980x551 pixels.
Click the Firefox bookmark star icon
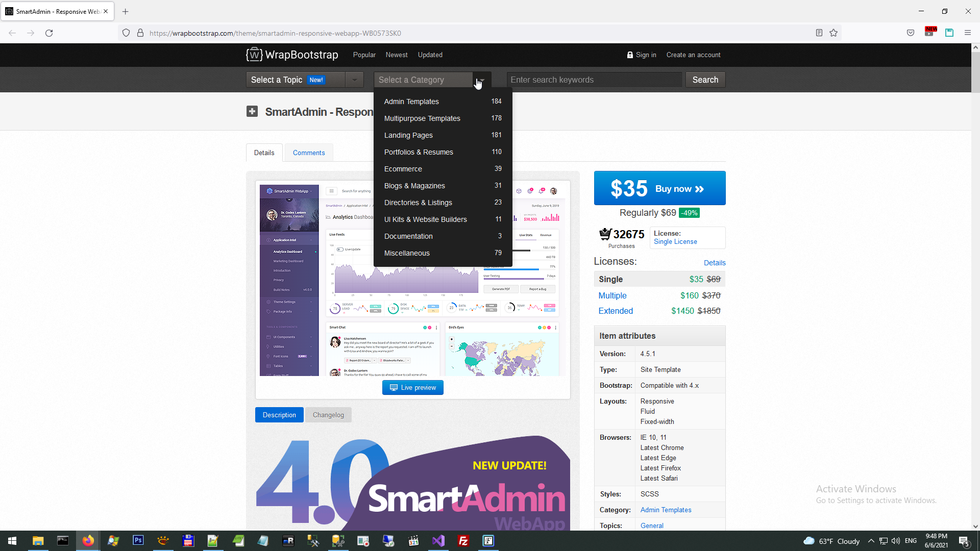tap(834, 33)
